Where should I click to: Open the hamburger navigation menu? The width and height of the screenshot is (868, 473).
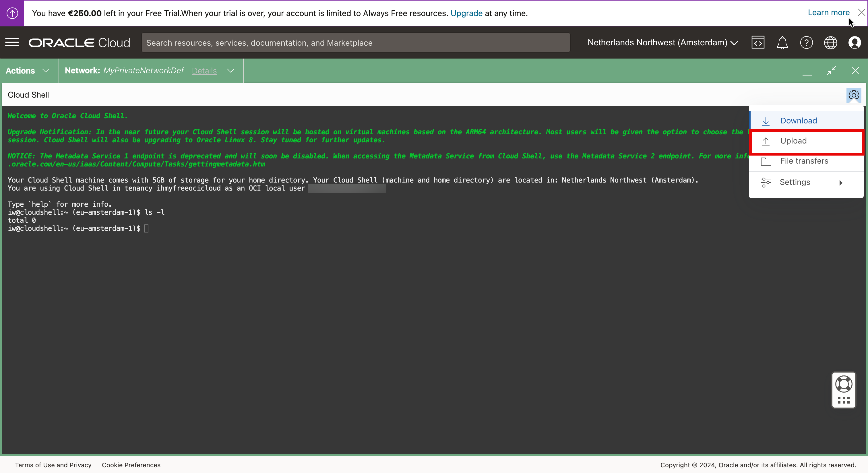pyautogui.click(x=12, y=43)
